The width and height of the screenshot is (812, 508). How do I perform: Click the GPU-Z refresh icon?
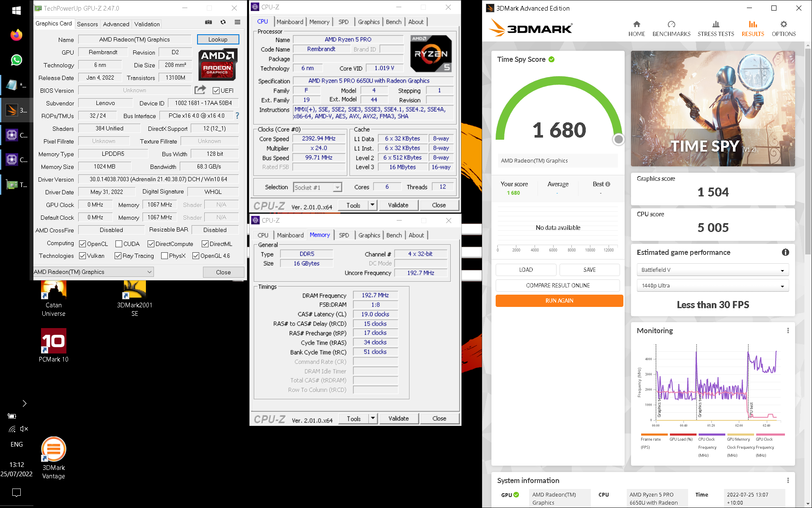coord(223,22)
